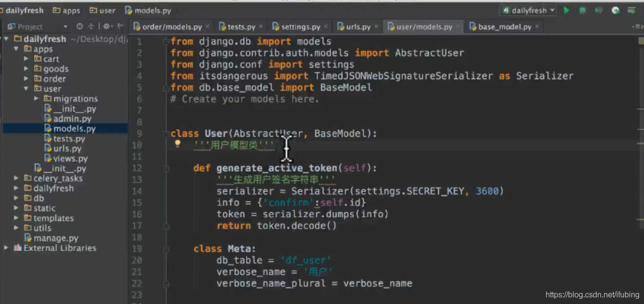The width and height of the screenshot is (644, 304).
Task: Start debugging with the bug icon
Action: (583, 10)
